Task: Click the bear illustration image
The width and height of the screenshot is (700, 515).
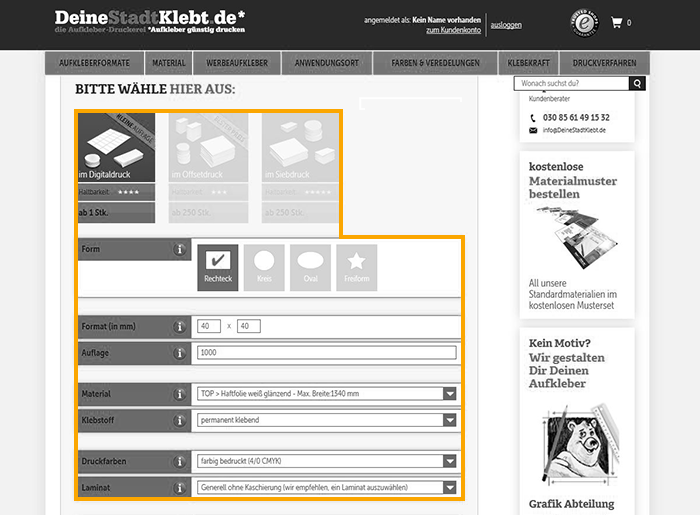Action: [x=579, y=444]
